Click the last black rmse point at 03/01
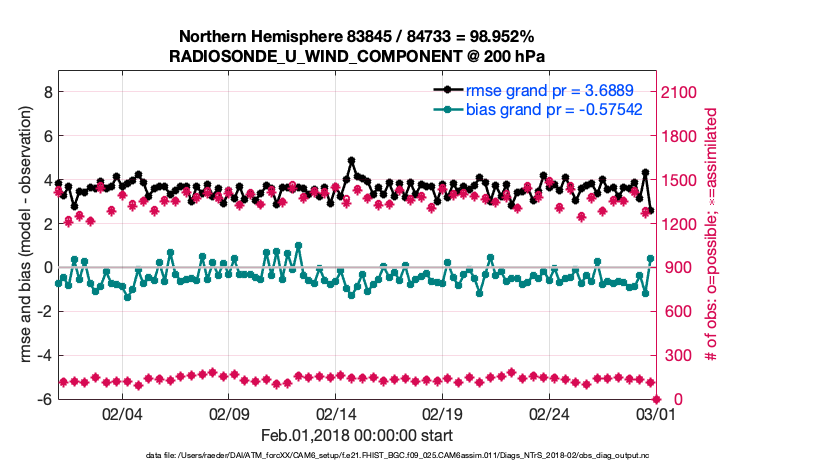Viewport: 830px width, 470px height. pos(651,211)
